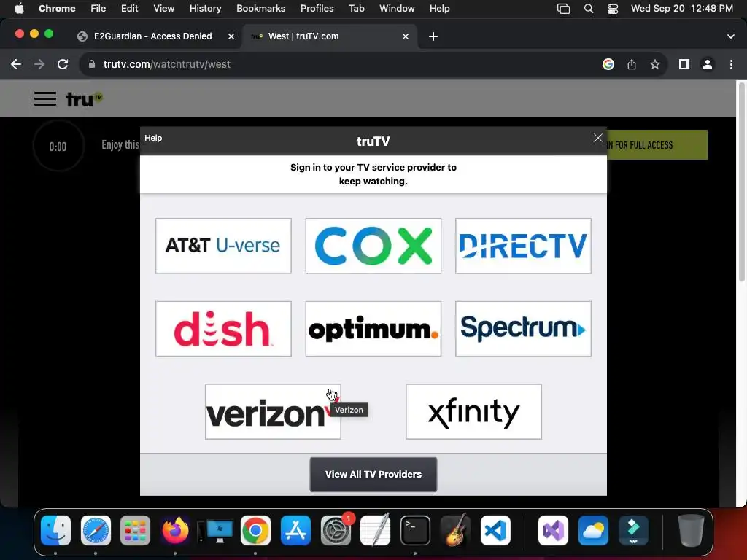The width and height of the screenshot is (747, 560).
Task: Click the page vertical scrollbar
Action: (741, 182)
